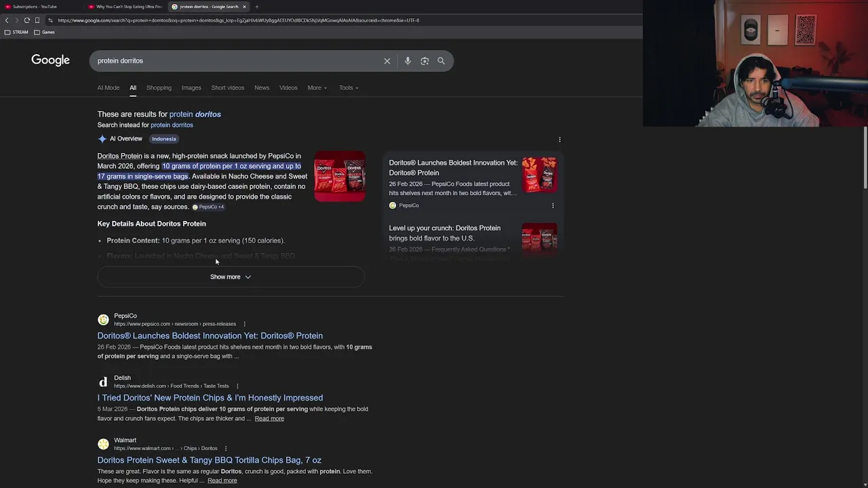Open Doritos Protein Sweet & Tangy BBQ result
The image size is (868, 488).
tap(210, 460)
